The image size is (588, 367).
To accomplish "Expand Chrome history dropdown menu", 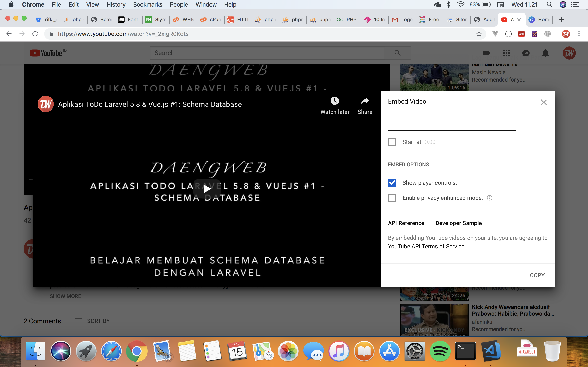I will (x=116, y=4).
